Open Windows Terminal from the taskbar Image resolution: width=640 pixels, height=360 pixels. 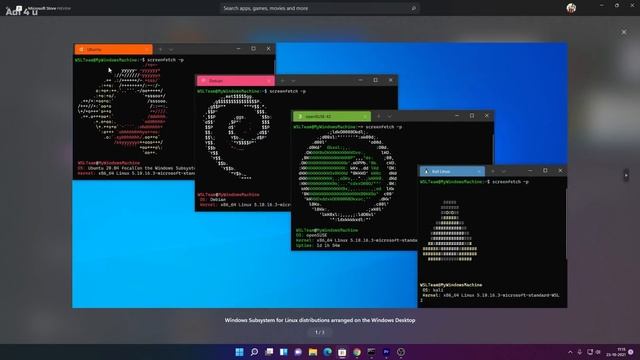371,352
